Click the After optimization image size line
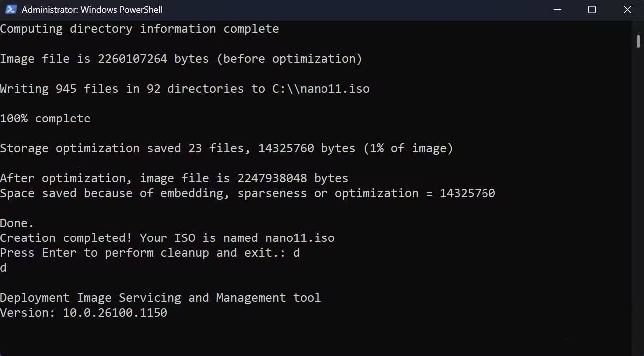 (x=174, y=178)
